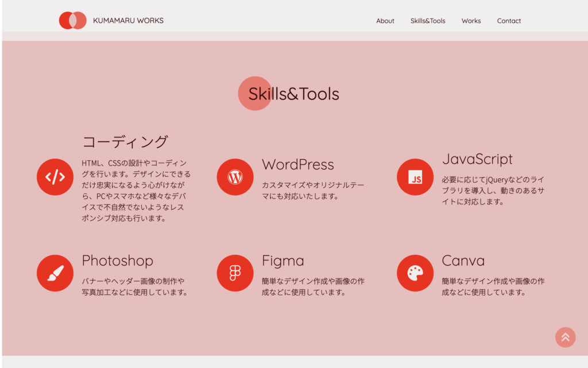
Task: Click the KUMAMARU WORKS site title
Action: 128,21
